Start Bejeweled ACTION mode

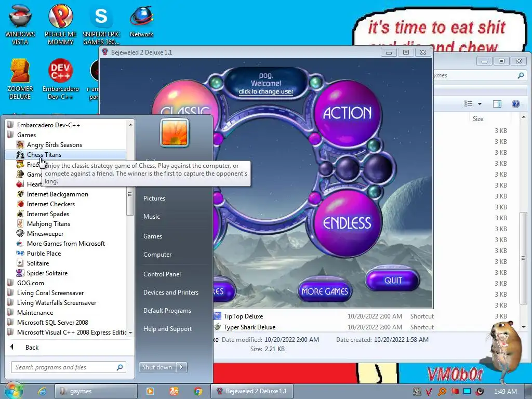[x=347, y=113]
